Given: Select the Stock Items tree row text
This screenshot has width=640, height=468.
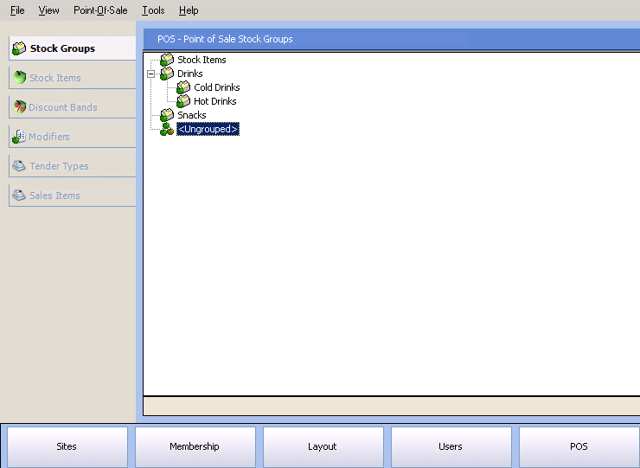Looking at the screenshot, I should click(202, 60).
